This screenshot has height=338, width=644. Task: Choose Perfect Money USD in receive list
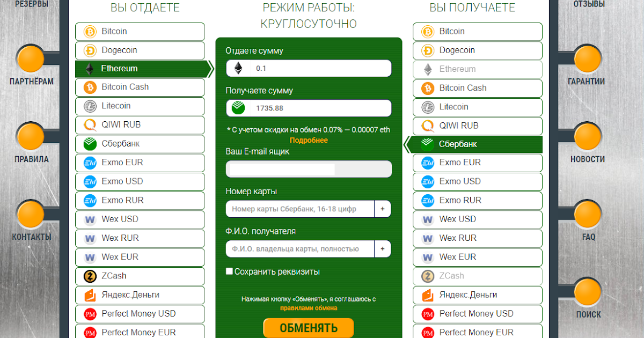478,314
